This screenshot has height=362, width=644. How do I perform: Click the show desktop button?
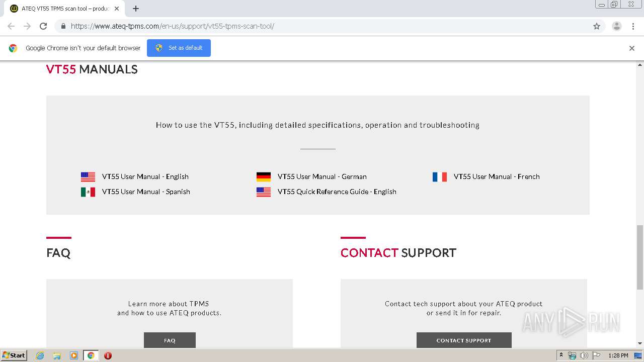(638, 355)
